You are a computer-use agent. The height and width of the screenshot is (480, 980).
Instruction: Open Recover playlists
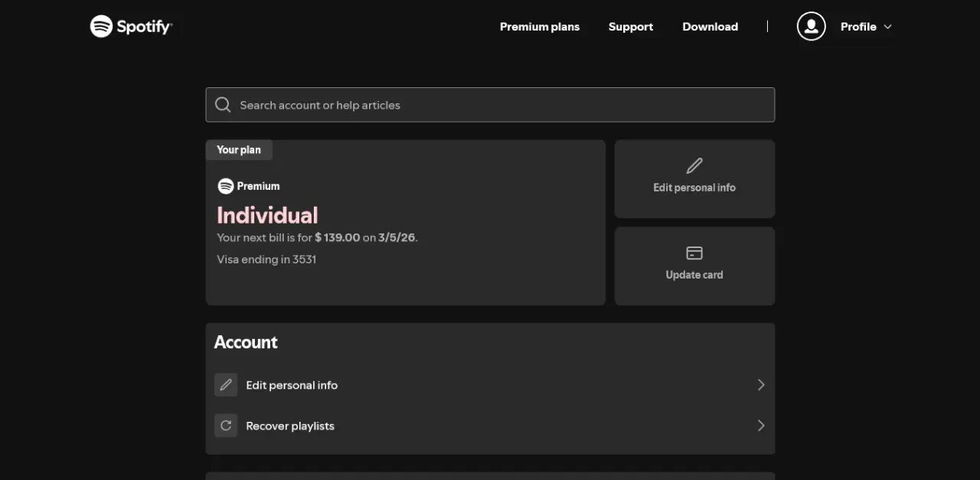[490, 426]
